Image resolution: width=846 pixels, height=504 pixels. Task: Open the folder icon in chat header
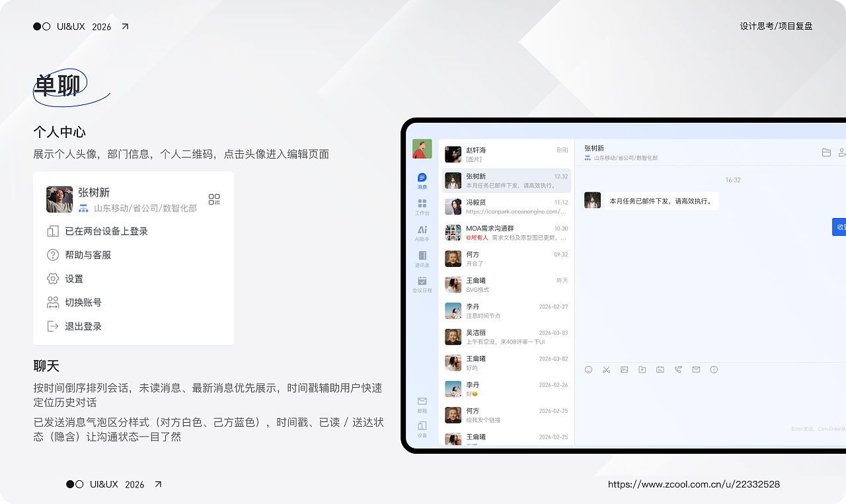pos(826,153)
